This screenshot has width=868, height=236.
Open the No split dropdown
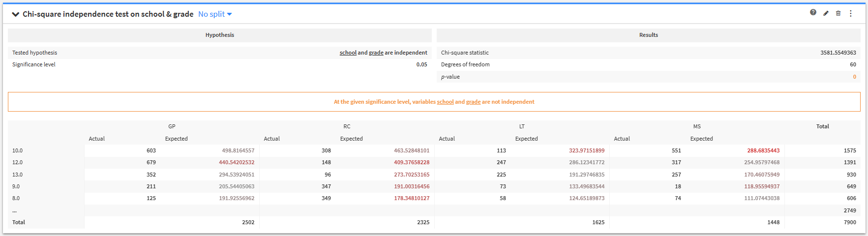(x=215, y=14)
